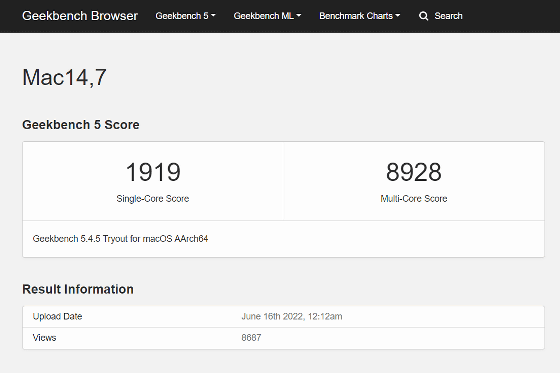Select the June 16th 2022 upload date value
Screen dimensions: 560x373
[292, 317]
